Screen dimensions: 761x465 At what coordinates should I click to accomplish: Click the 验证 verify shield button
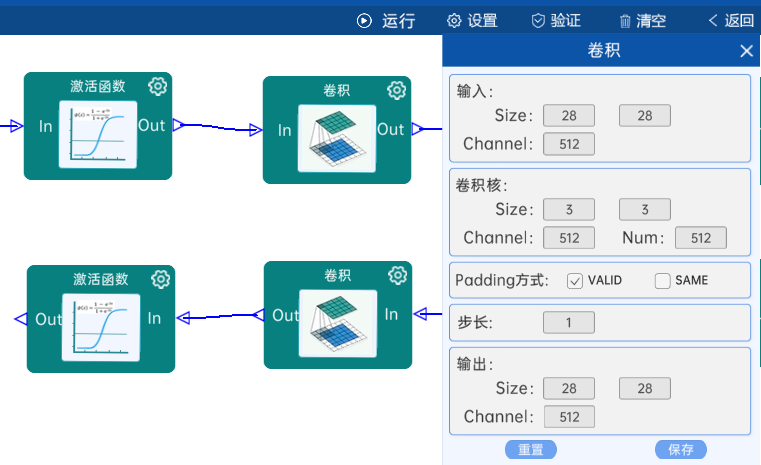(556, 21)
